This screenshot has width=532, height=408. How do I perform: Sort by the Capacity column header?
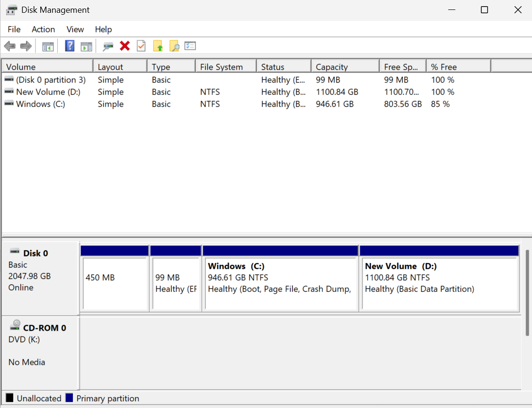(x=345, y=67)
